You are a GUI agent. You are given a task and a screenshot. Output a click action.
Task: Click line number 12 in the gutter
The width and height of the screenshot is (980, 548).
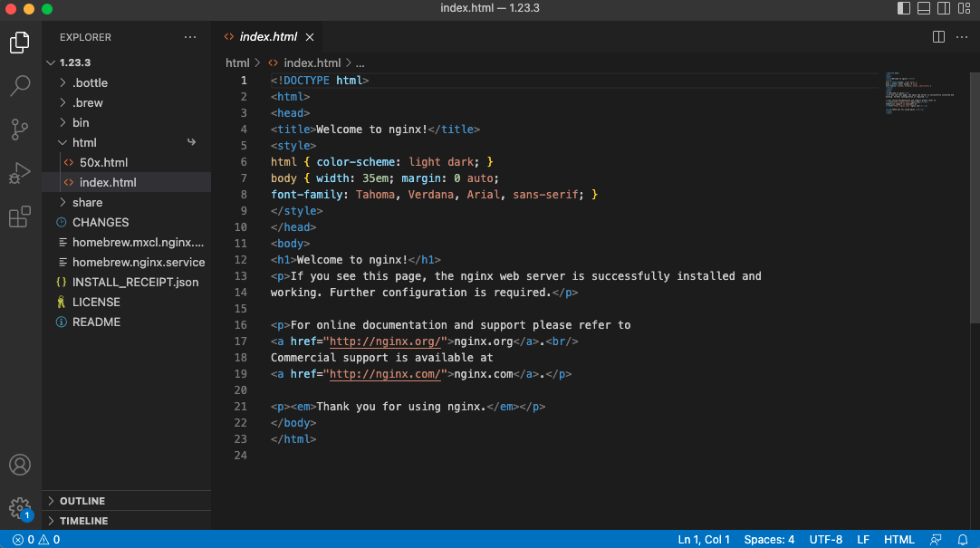pyautogui.click(x=241, y=260)
